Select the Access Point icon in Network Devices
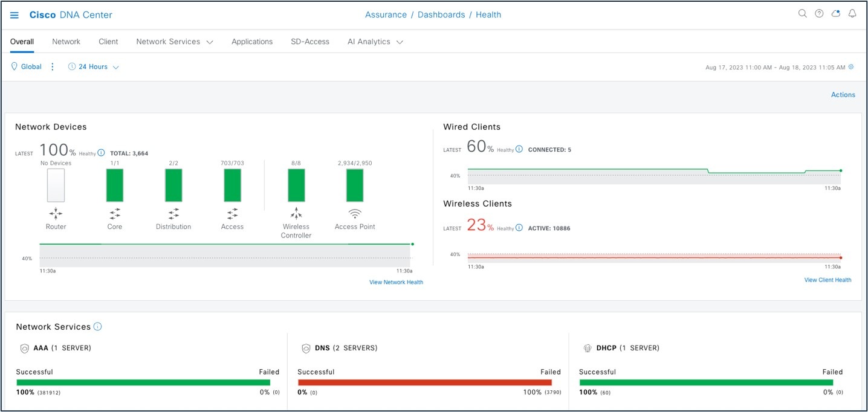868x412 pixels. pos(355,213)
